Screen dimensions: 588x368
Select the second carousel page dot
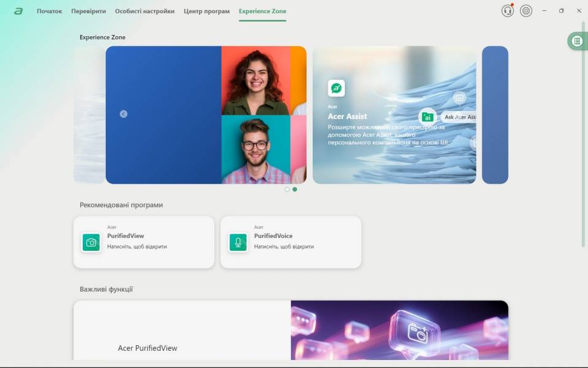coord(295,190)
